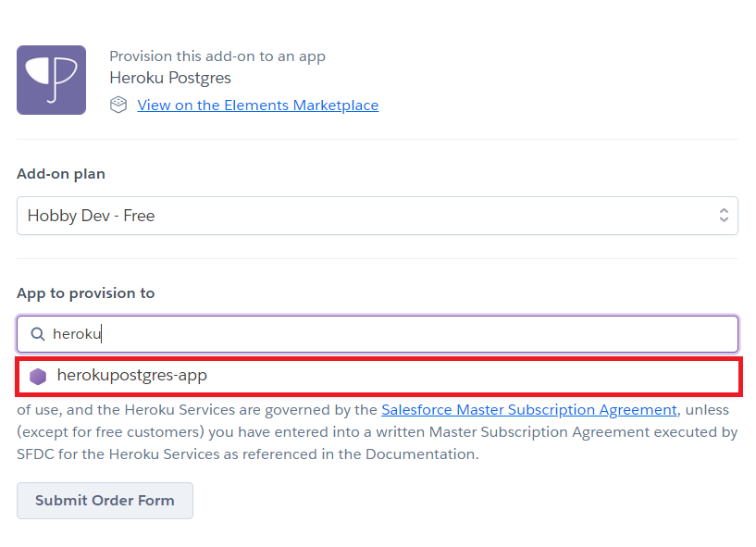756x547 pixels.
Task: Click the Heroku Postgres elephant logo
Action: click(51, 81)
